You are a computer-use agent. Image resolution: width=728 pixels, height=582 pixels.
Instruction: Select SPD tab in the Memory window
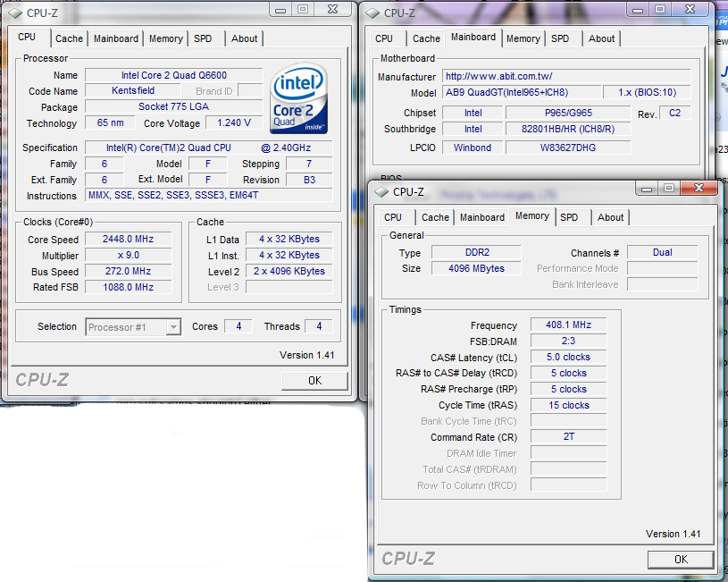pyautogui.click(x=569, y=217)
